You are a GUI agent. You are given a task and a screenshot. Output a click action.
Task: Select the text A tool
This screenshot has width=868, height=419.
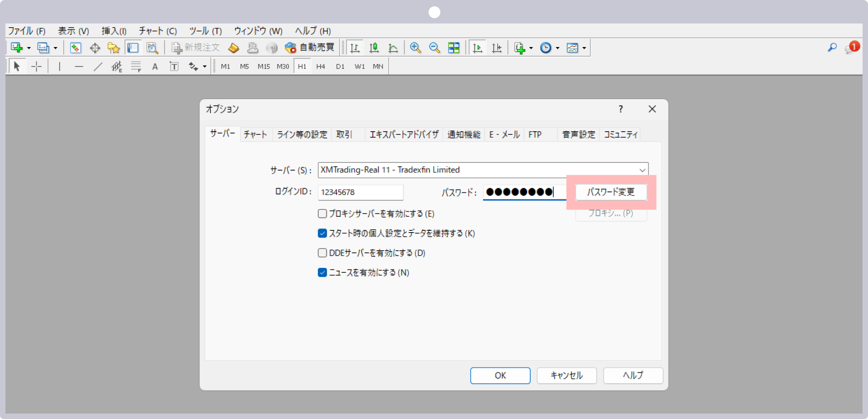click(x=155, y=67)
